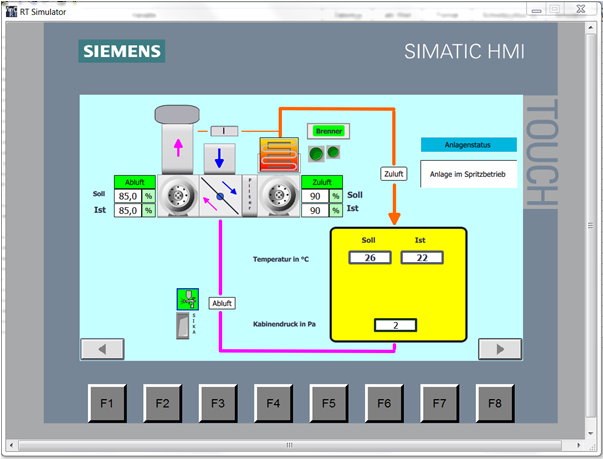Click the Filter element between the fans
Screen dimensions: 603x459
(x=250, y=196)
